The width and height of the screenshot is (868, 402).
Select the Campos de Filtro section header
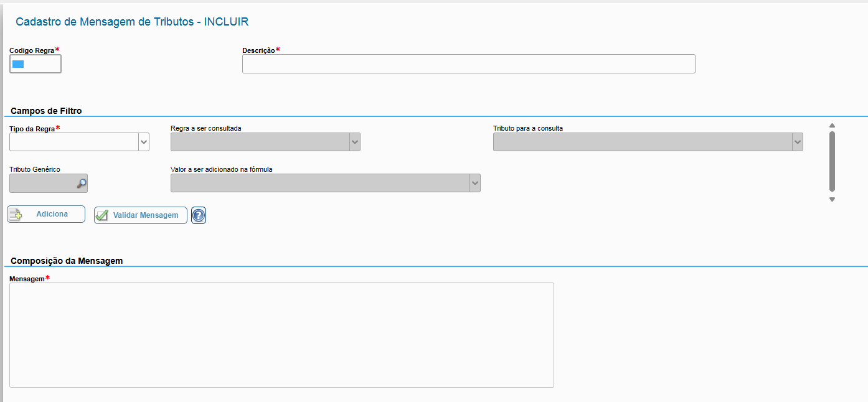tap(46, 111)
